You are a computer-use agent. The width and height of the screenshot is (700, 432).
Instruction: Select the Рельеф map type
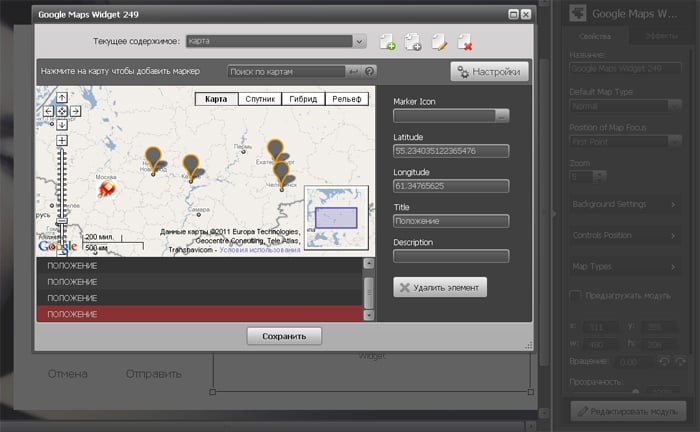[349, 99]
